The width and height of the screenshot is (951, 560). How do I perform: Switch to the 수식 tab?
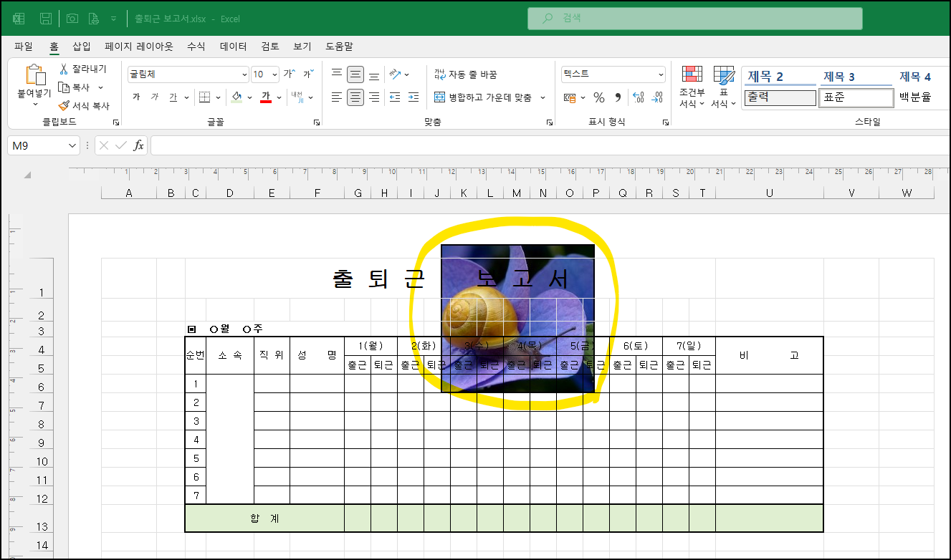[196, 47]
